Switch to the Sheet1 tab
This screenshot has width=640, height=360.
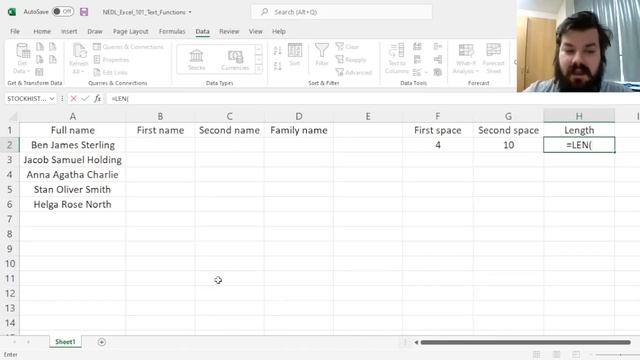tap(65, 342)
